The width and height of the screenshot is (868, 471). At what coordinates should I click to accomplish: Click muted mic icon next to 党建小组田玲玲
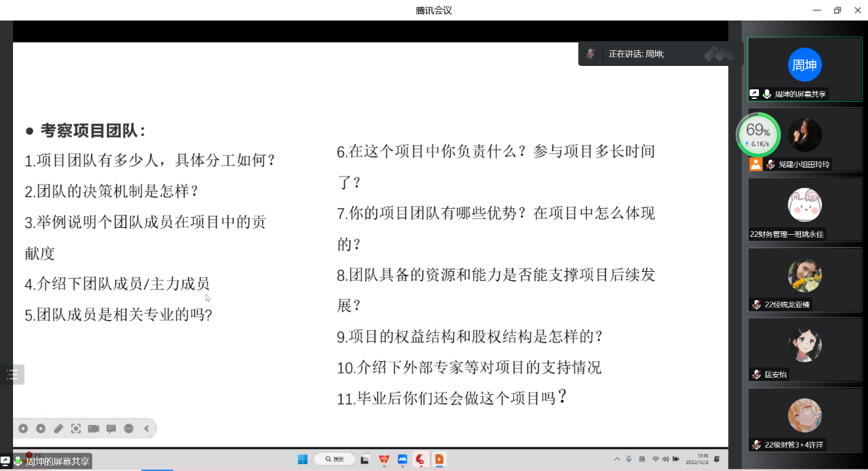pos(771,164)
